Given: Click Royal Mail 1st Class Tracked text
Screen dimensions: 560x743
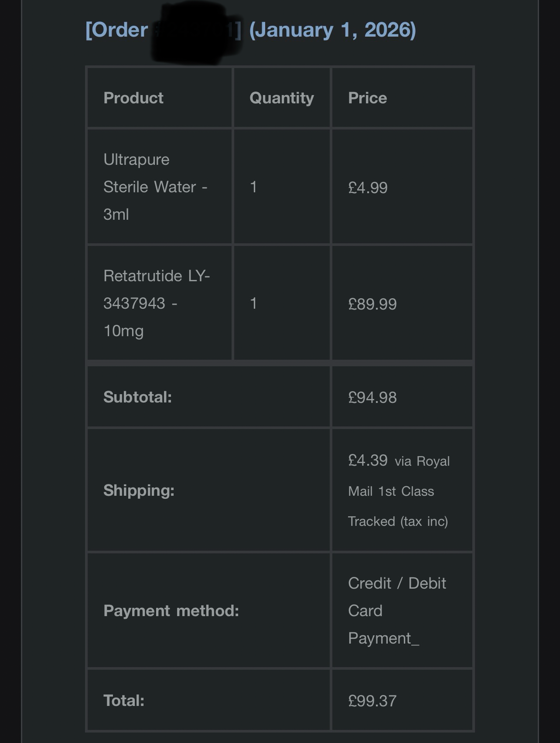Looking at the screenshot, I should coord(399,491).
